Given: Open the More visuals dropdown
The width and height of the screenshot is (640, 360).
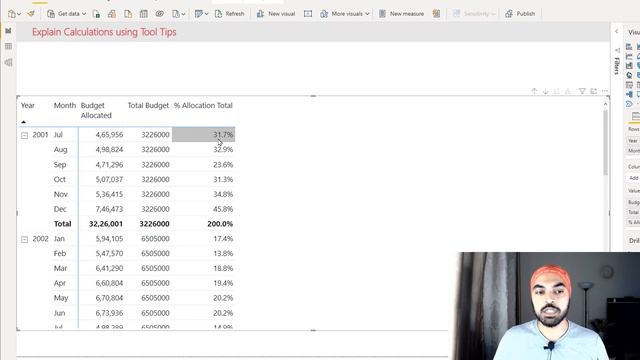Looking at the screenshot, I should coord(345,14).
